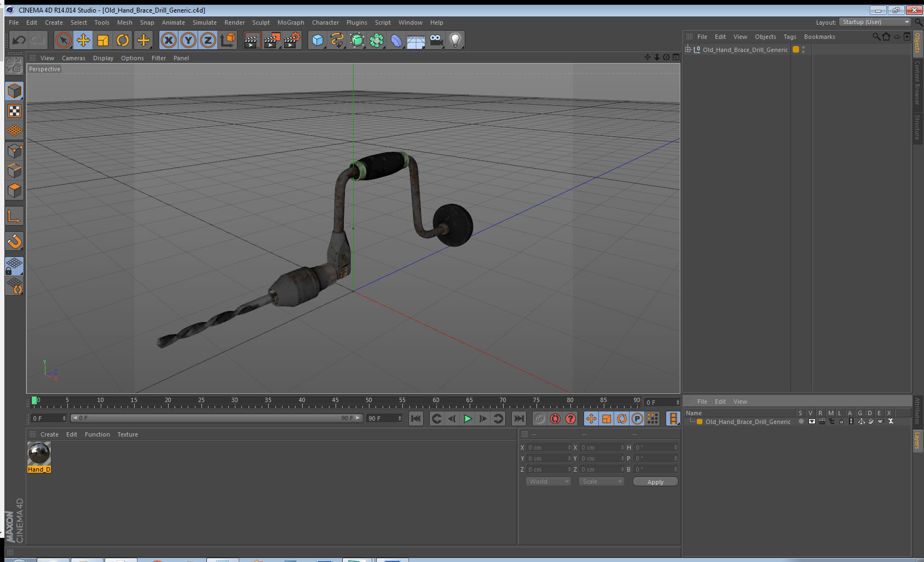Screen dimensions: 924x562
Task: Activate the Scale tool in top toolbar
Action: coord(103,40)
